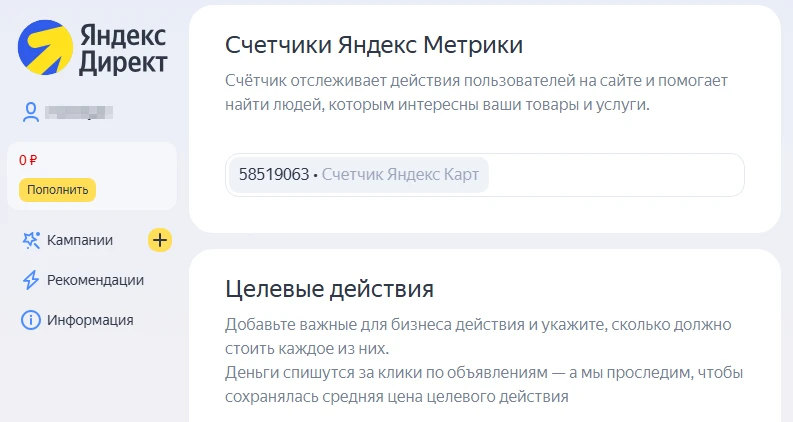The image size is (793, 422).
Task: Click the Счетчик Яндекс Карт counter name
Action: pos(400,175)
